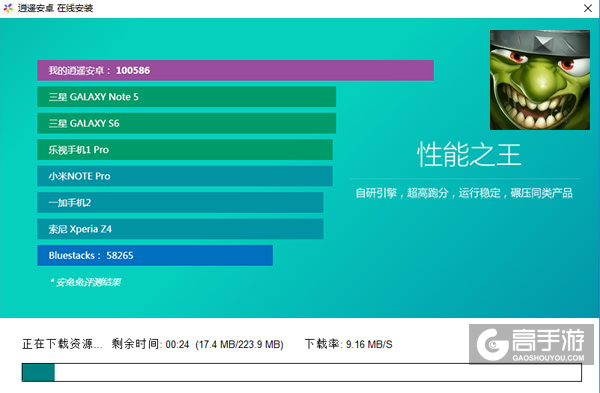Click the 安兔兔评测结果 footnote
Viewport: 600px width, 393px height.
(85, 282)
